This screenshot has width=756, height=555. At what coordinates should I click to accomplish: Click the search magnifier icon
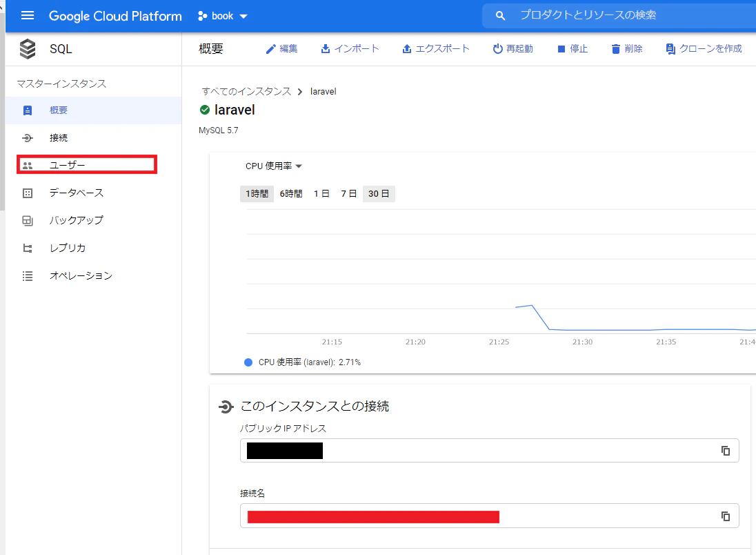coord(501,16)
